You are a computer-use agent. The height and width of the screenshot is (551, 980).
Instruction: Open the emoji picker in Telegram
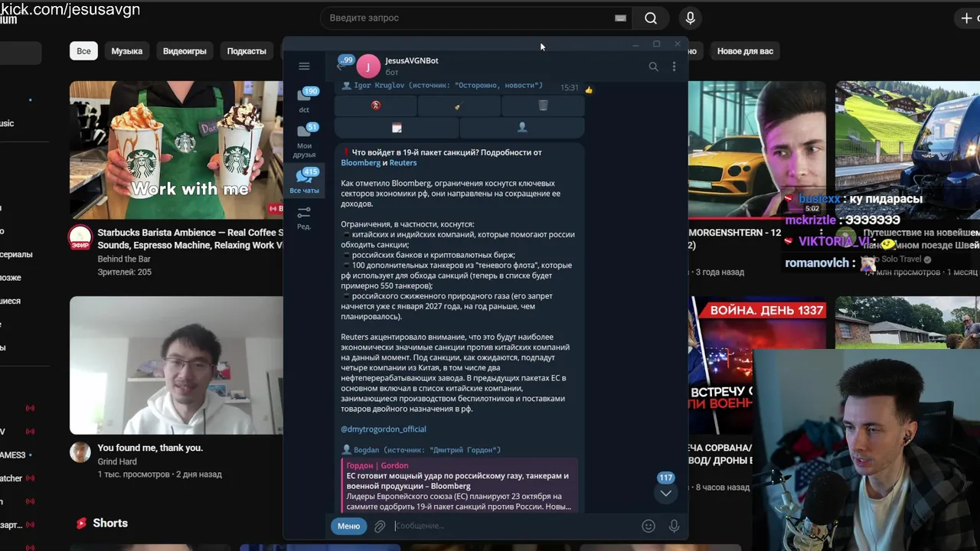648,526
